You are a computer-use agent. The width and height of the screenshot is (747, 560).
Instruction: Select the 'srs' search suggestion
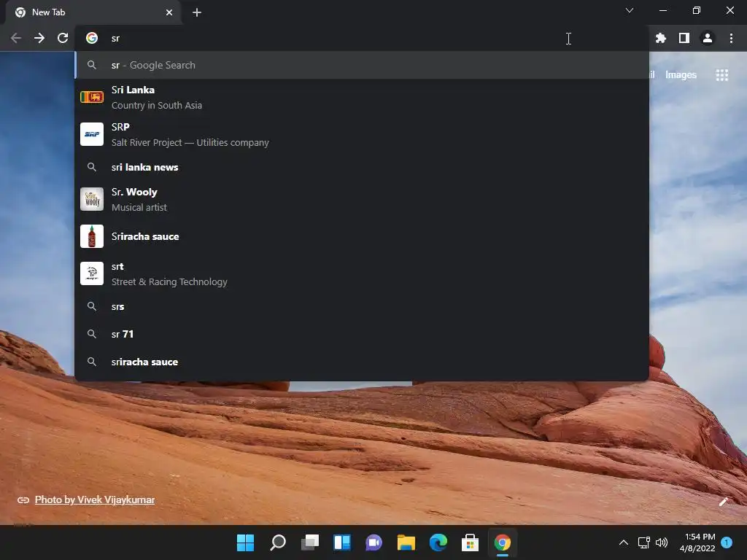tap(362, 306)
